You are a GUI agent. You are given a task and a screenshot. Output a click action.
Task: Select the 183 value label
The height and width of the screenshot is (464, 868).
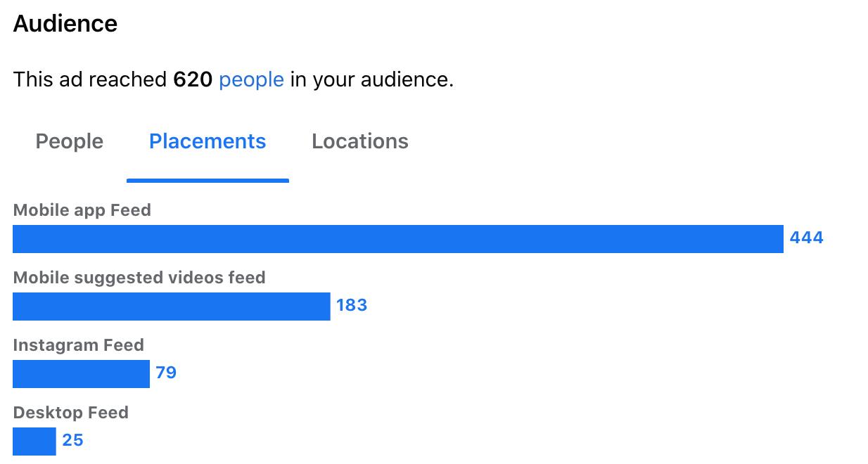[352, 305]
